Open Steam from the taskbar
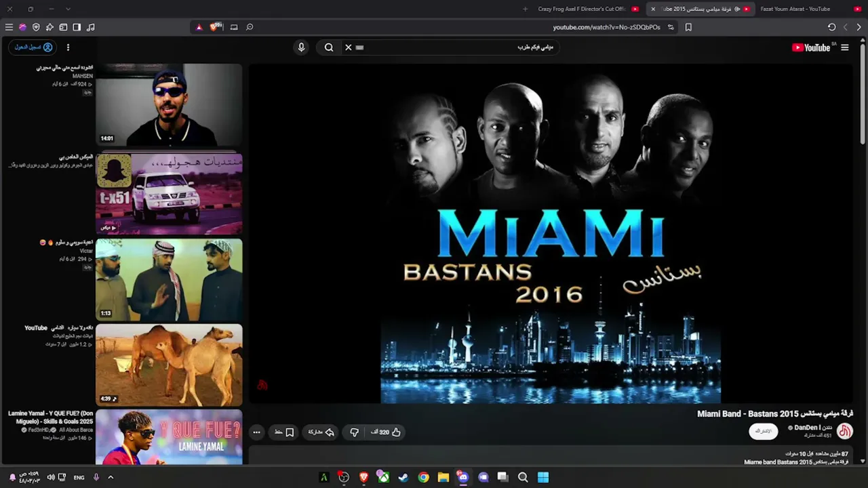This screenshot has width=868, height=488. 403,477
